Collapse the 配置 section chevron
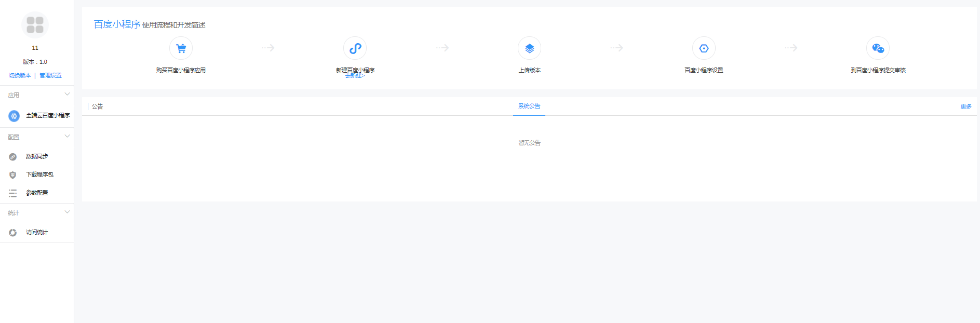 (x=67, y=136)
